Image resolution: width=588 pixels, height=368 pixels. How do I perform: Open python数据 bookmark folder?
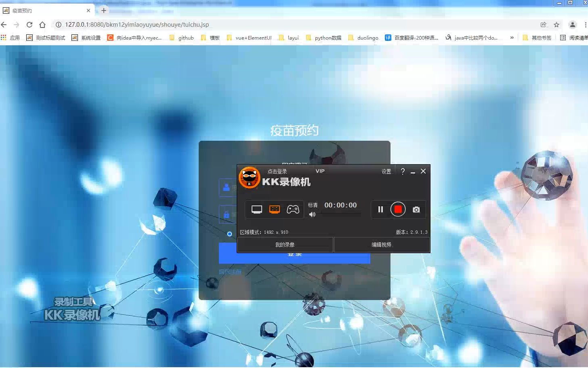pyautogui.click(x=324, y=38)
